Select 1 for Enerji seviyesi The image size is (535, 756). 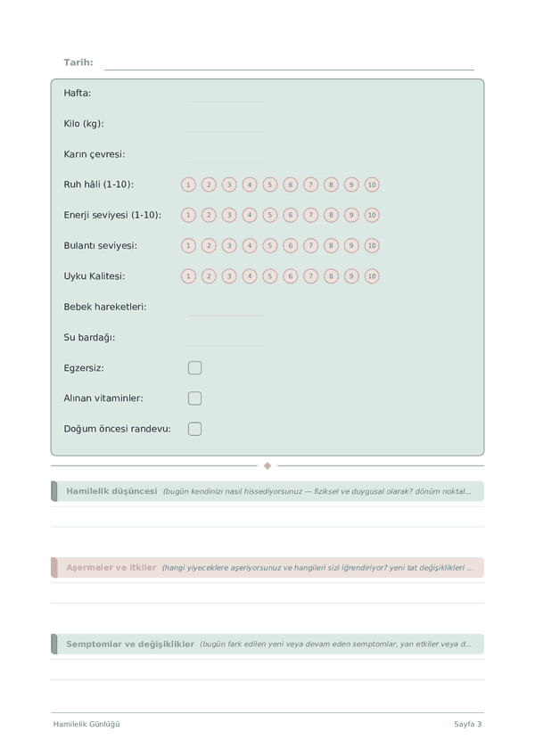tap(188, 215)
